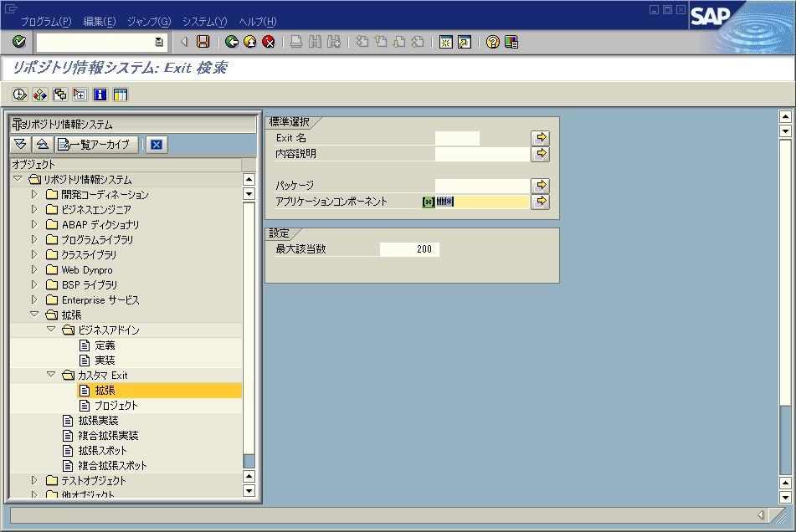Expand the Web Dynpro folder
This screenshot has width=796, height=532.
coord(34,270)
